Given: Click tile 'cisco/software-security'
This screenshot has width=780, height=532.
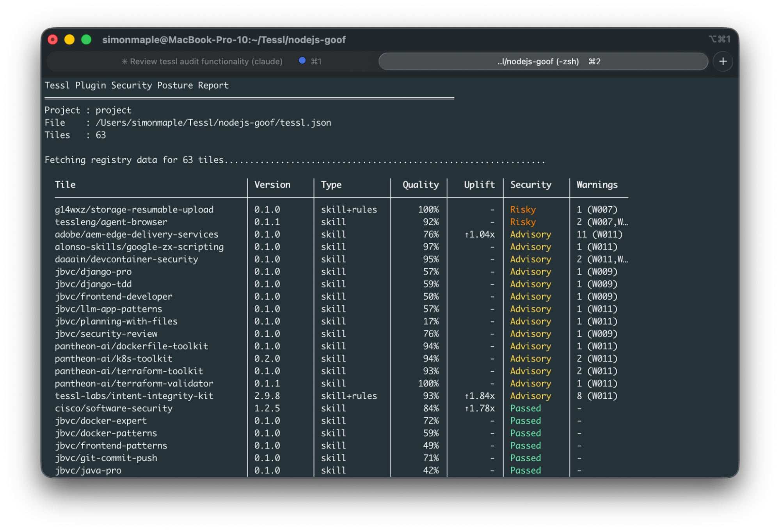Looking at the screenshot, I should (x=114, y=409).
